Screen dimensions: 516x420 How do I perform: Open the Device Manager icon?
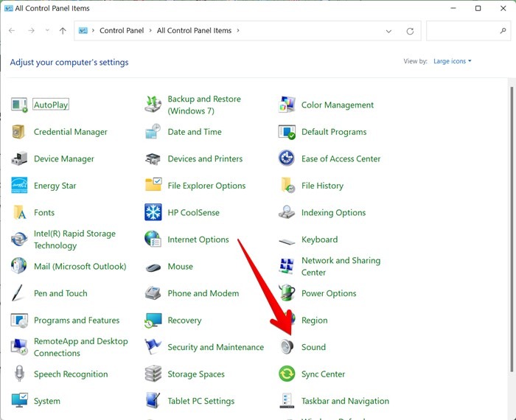tap(19, 158)
